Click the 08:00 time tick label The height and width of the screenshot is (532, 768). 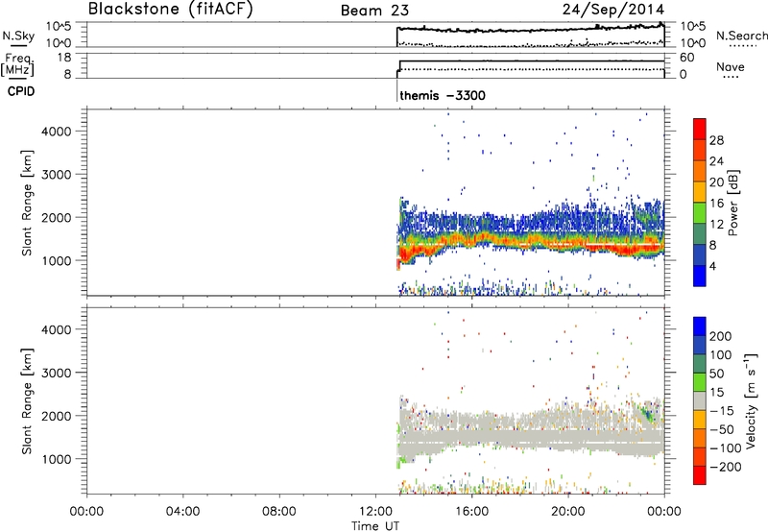coord(279,512)
